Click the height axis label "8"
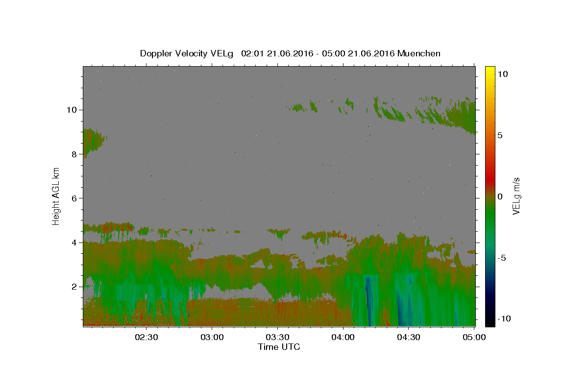588x392 pixels. [74, 154]
